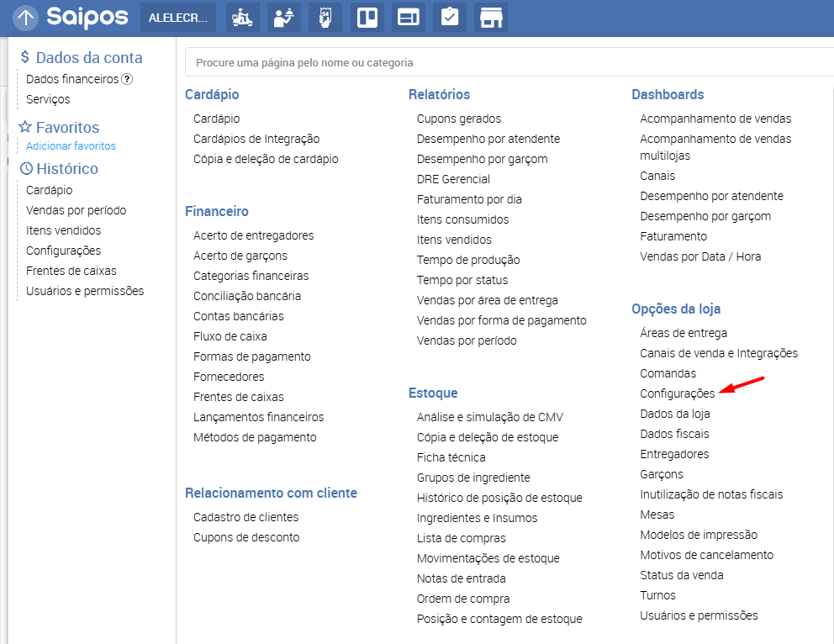Open the waiter serving tray icon
The height and width of the screenshot is (644, 834).
(x=284, y=18)
